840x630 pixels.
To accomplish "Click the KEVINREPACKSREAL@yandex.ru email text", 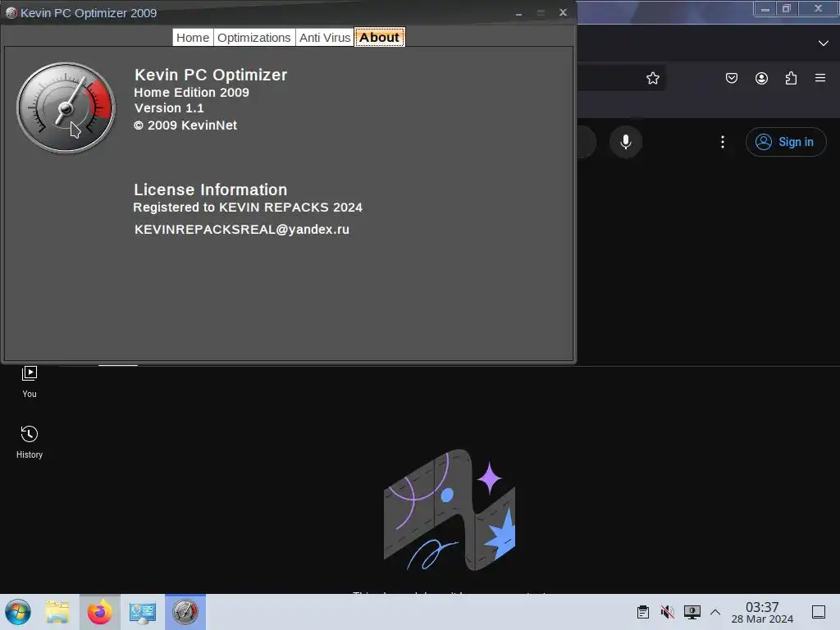I will (242, 230).
